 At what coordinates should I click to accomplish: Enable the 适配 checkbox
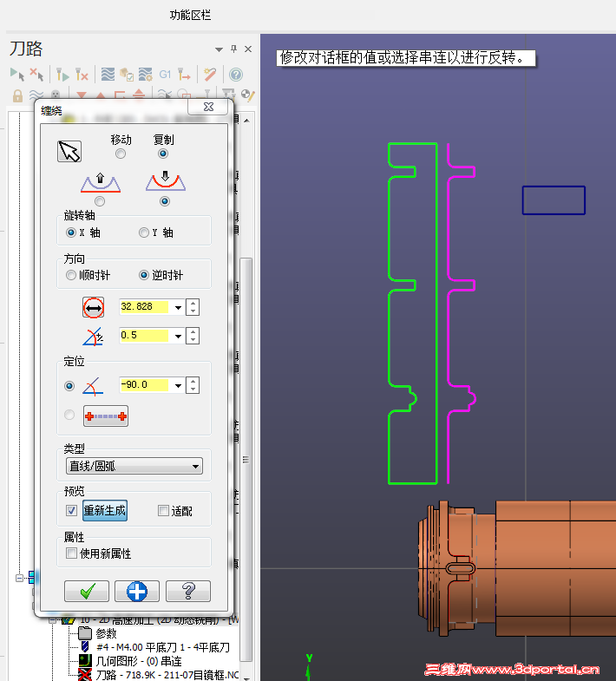coord(163,510)
